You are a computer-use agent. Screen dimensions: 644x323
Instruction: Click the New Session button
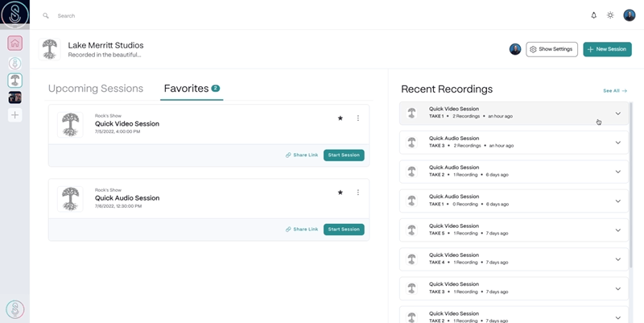coord(607,49)
